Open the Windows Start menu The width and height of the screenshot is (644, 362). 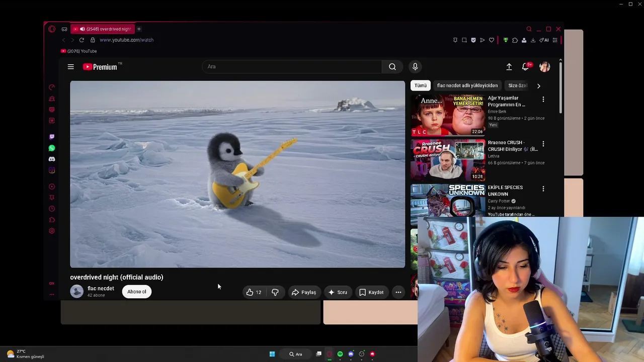(272, 354)
